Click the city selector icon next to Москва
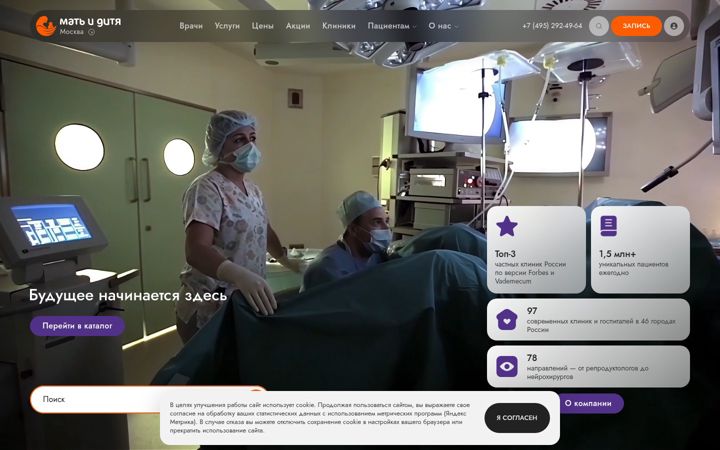Screen dimensions: 720x450 (91, 32)
